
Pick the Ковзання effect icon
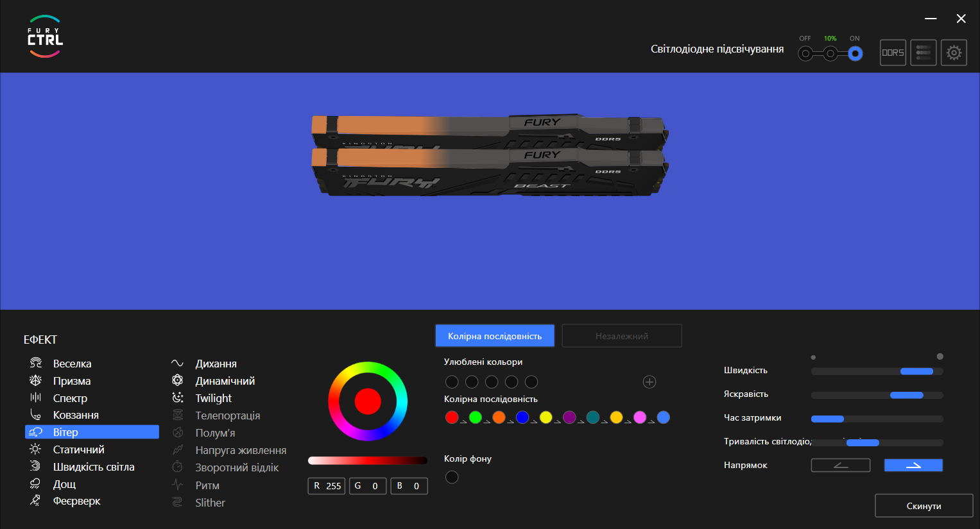36,415
